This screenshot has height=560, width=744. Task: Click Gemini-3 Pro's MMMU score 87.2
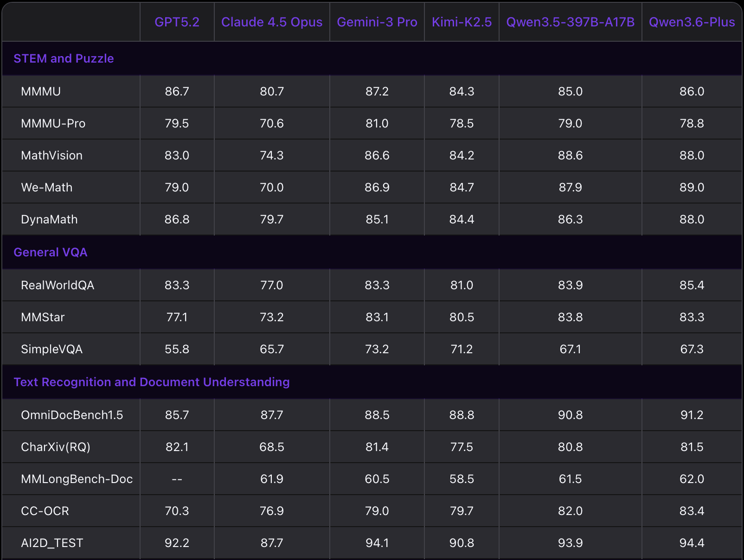pyautogui.click(x=377, y=91)
